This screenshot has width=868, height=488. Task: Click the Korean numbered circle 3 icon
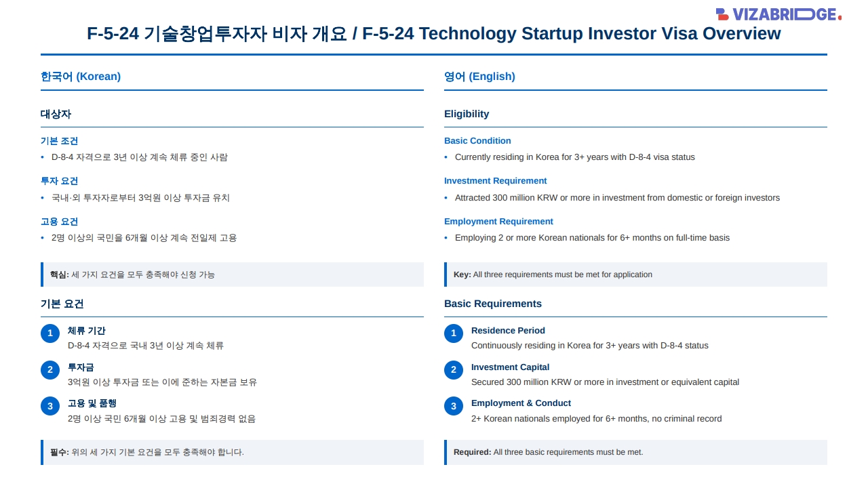(50, 407)
